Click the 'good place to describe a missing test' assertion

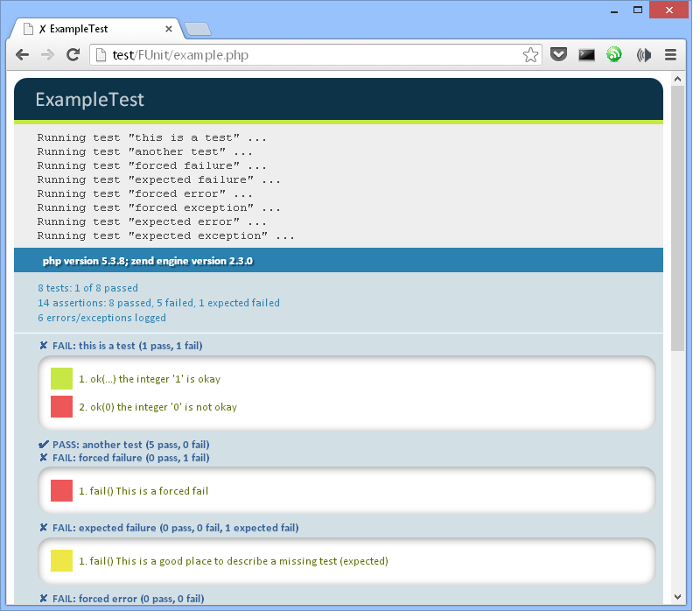pos(234,561)
